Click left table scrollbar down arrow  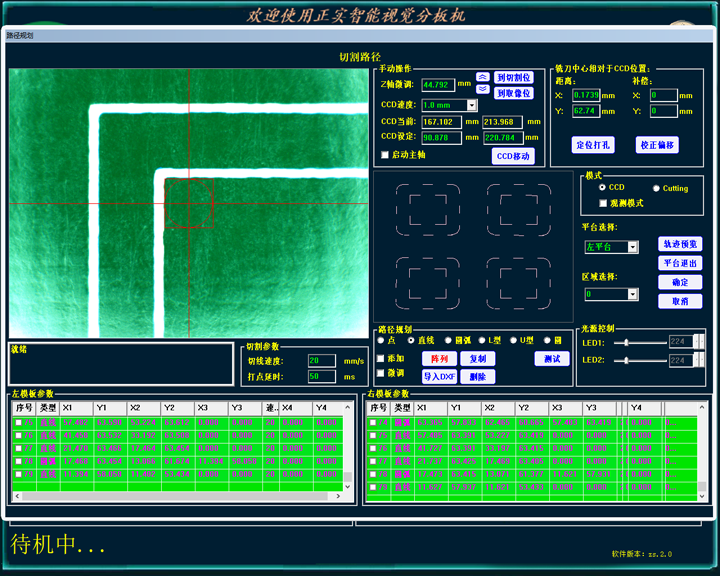(x=348, y=487)
